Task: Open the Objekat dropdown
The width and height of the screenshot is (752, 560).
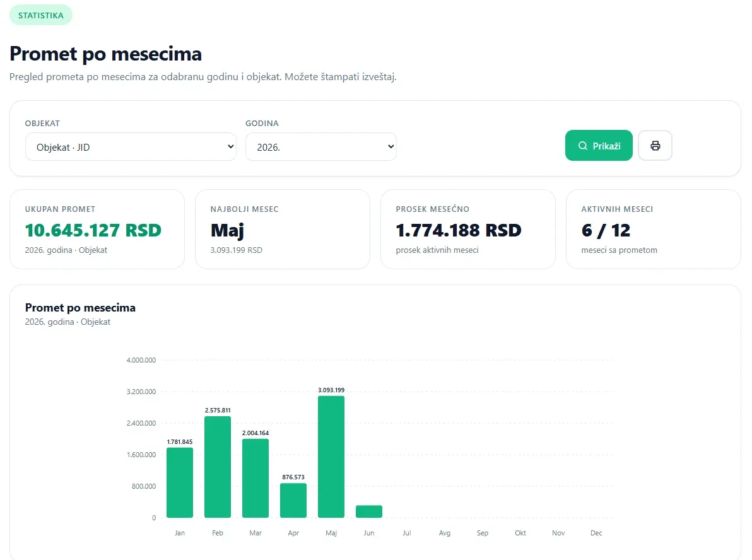Action: point(131,147)
